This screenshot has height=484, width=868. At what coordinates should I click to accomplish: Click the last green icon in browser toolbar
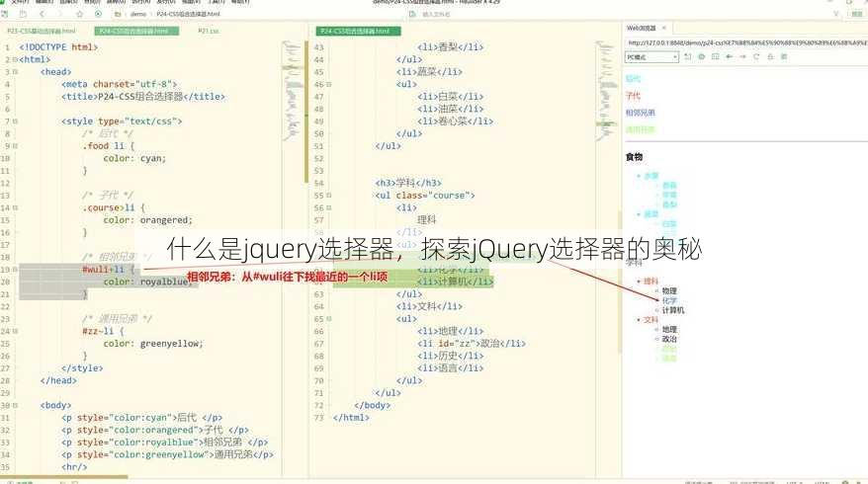[x=784, y=57]
